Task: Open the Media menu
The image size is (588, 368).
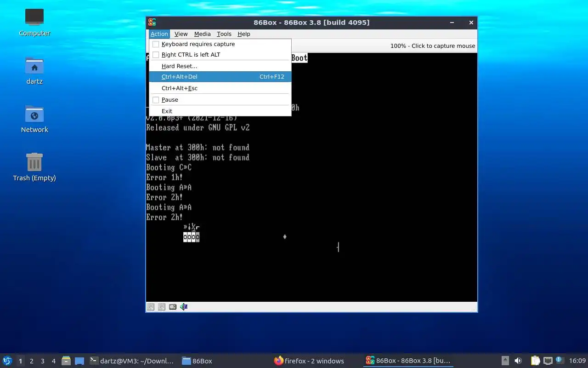Action: [202, 34]
